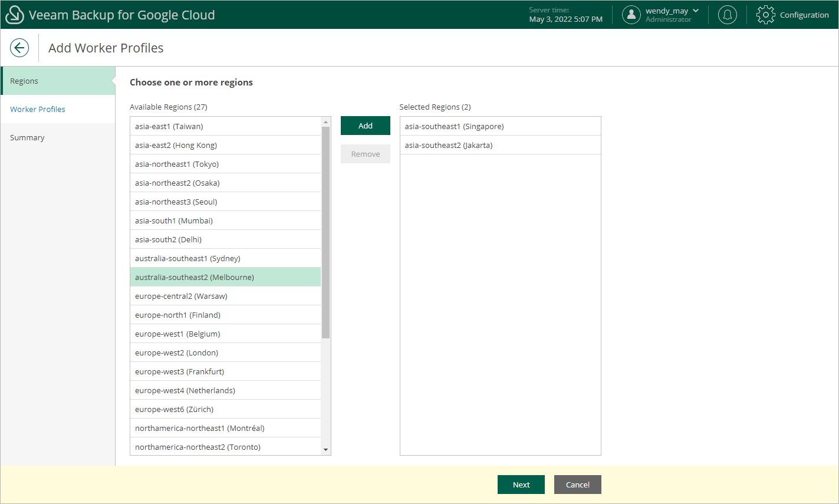
Task: Select asia-southeast2 (Jakarta) in Selected Regions
Action: point(501,145)
